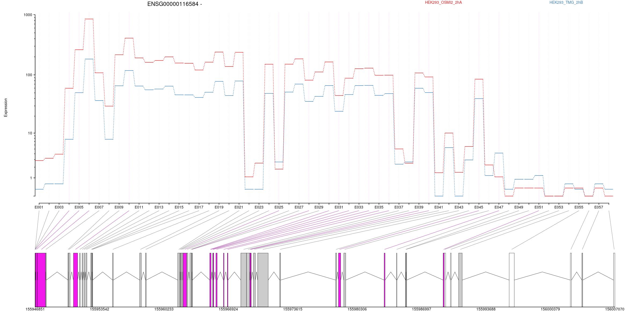The height and width of the screenshot is (322, 644).
Task: Click the widest magenta exon block at gene start
Action: tap(41, 280)
